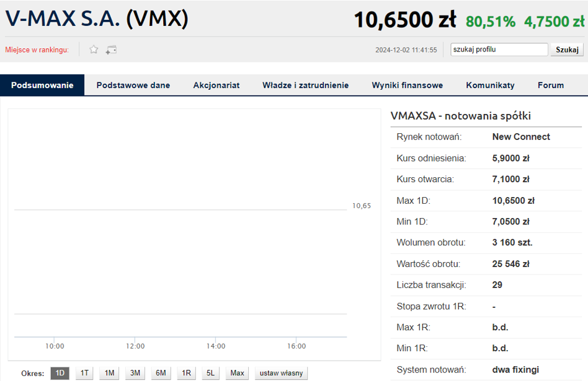Click the 80,51% change value
Screen dimensions: 588x381
[x=491, y=22]
